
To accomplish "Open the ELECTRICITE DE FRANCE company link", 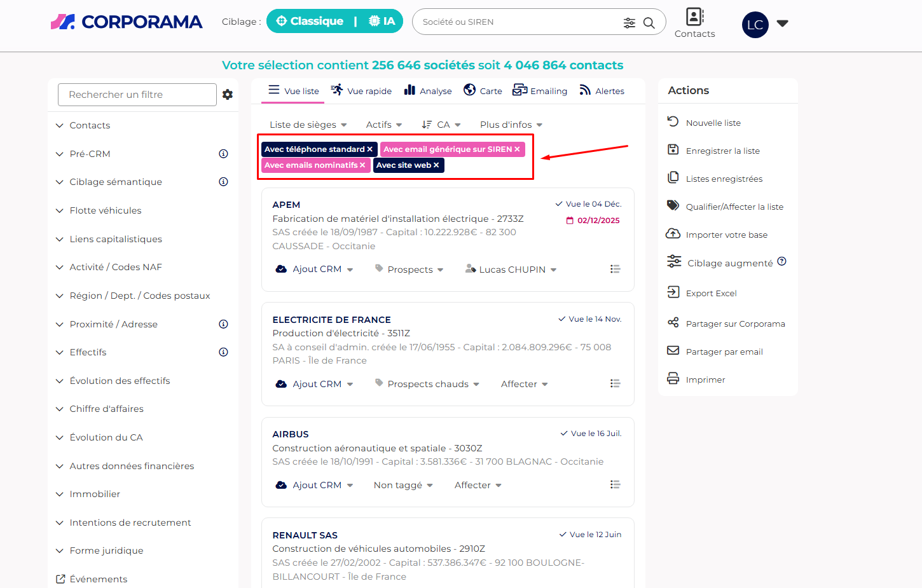I will click(x=331, y=320).
